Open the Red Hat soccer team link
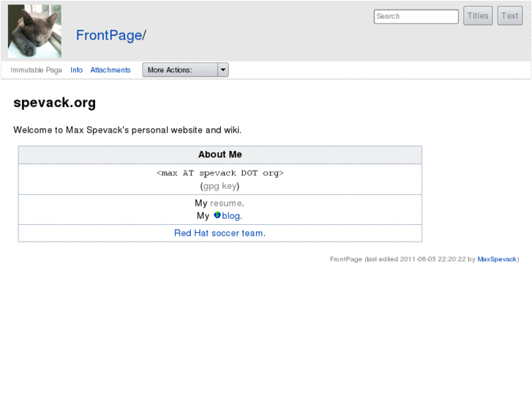The width and height of the screenshot is (532, 399). tap(219, 233)
